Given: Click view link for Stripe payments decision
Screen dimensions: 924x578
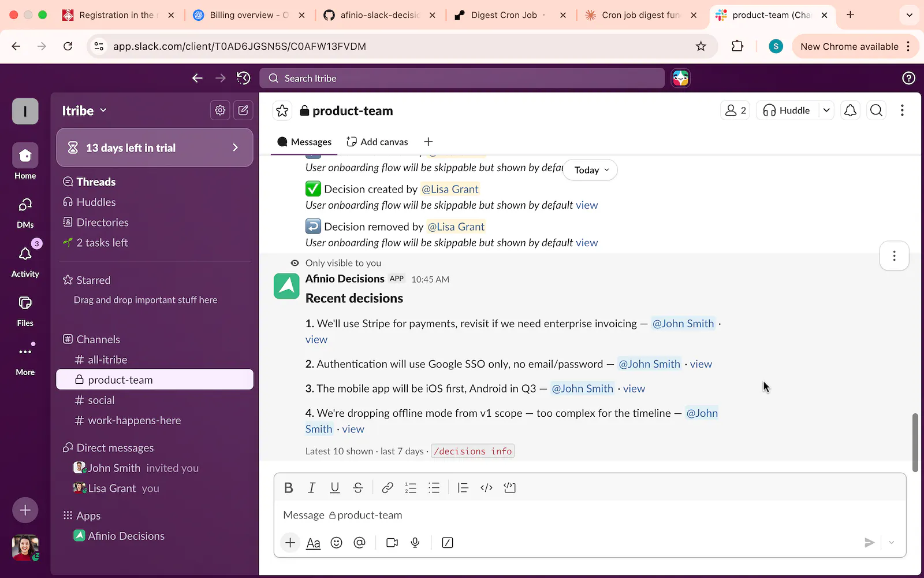Looking at the screenshot, I should (x=316, y=340).
